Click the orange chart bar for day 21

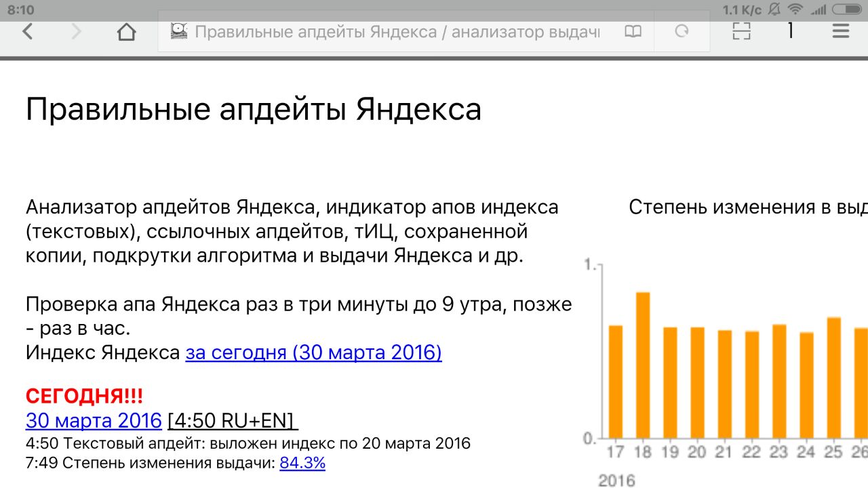click(725, 384)
